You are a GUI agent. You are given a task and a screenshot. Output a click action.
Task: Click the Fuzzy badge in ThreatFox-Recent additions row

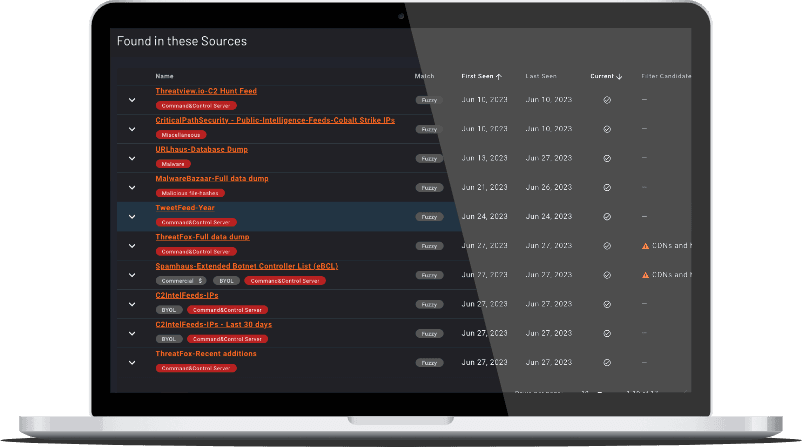coord(429,363)
